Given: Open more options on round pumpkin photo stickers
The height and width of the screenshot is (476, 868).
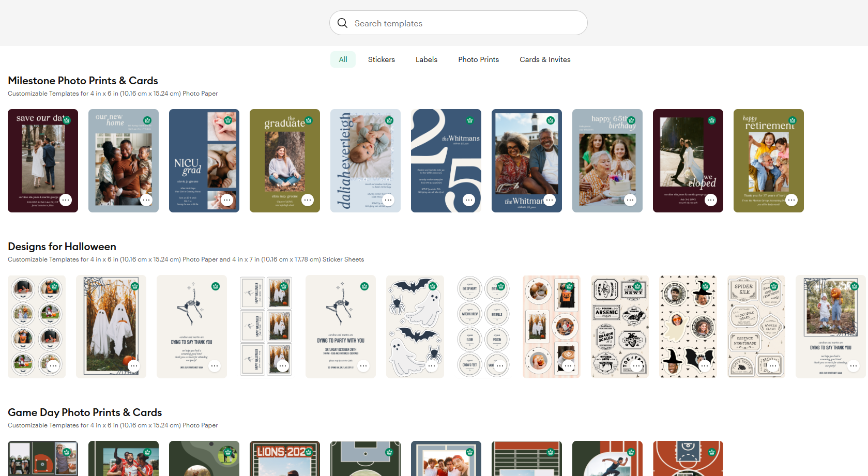Looking at the screenshot, I should [53, 366].
